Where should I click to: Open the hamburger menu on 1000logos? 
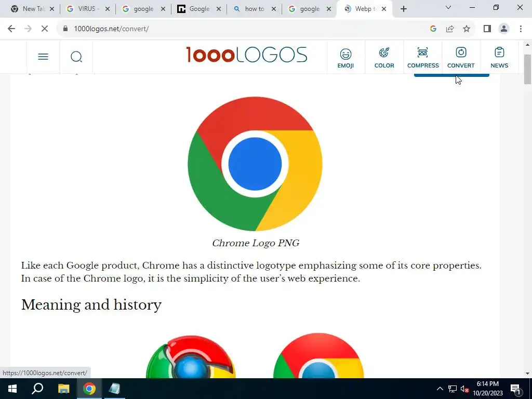[x=43, y=57]
